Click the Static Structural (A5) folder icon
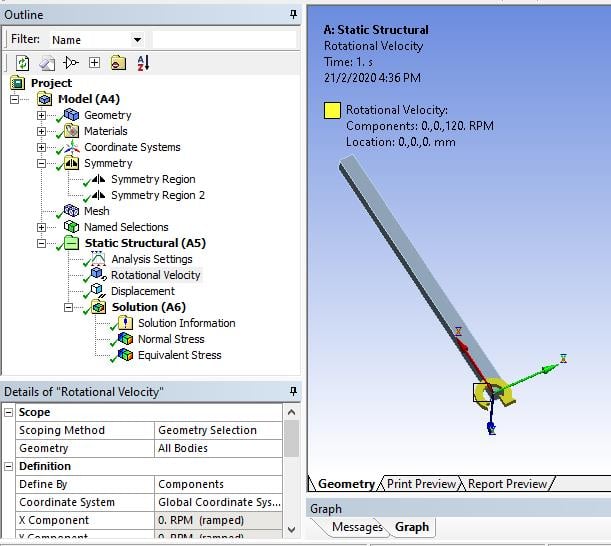The height and width of the screenshot is (546, 611). (71, 243)
